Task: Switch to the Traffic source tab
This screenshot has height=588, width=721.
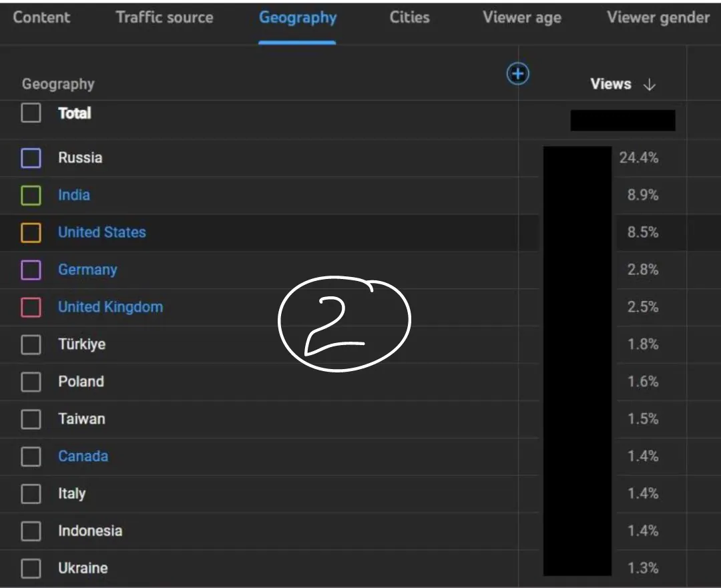Action: click(x=165, y=17)
